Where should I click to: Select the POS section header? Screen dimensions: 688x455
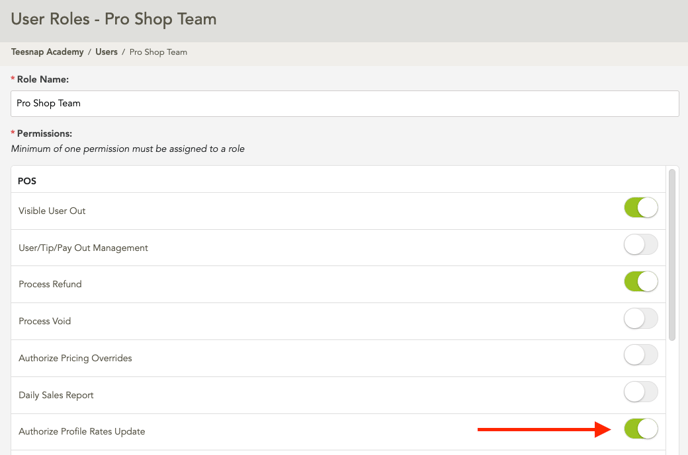click(x=27, y=181)
